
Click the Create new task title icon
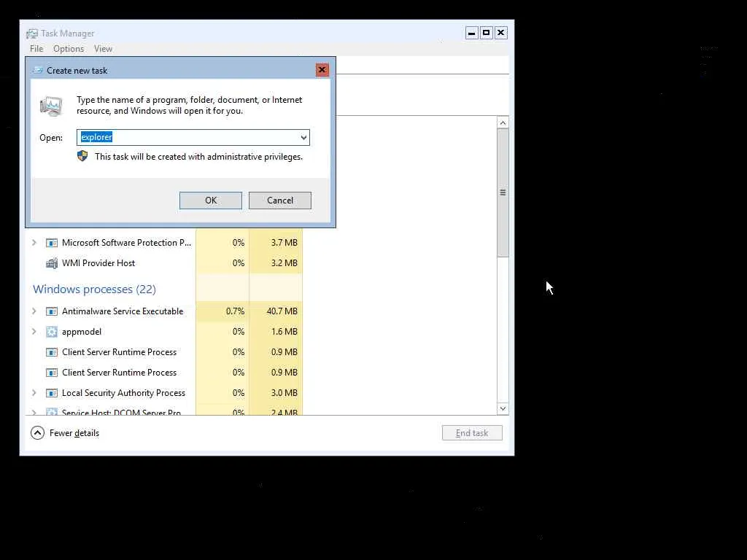37,71
